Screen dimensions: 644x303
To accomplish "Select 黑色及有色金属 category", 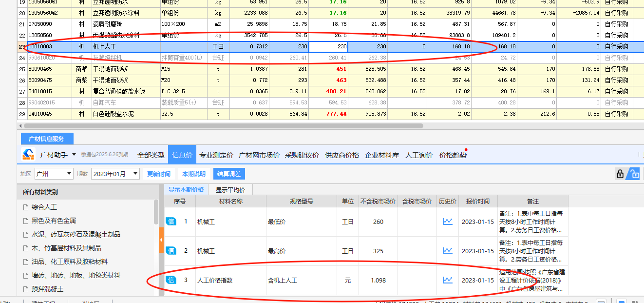I will (54, 221).
